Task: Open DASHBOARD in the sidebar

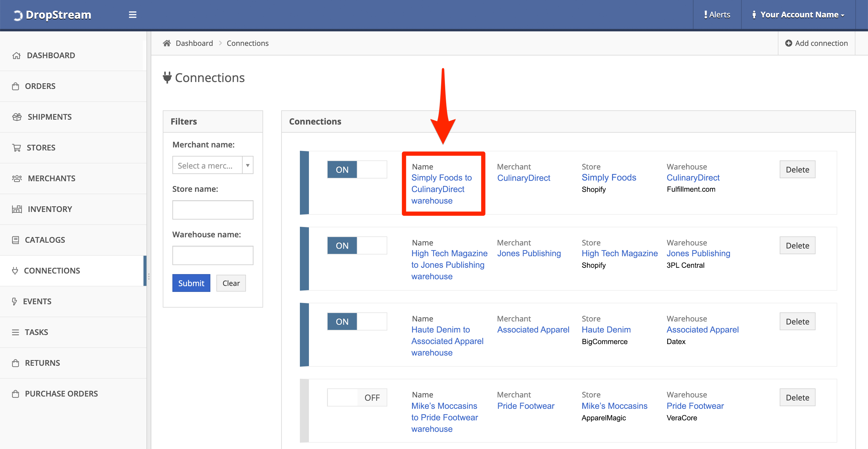Action: coord(73,55)
